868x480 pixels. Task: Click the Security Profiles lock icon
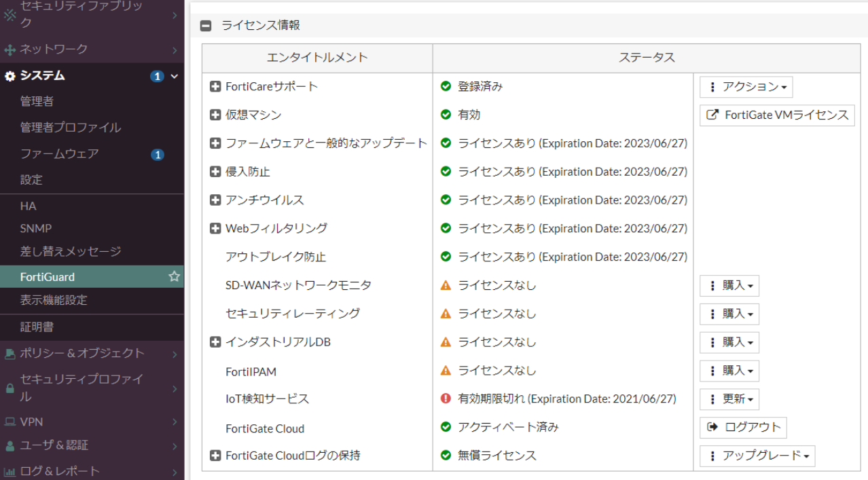10,388
